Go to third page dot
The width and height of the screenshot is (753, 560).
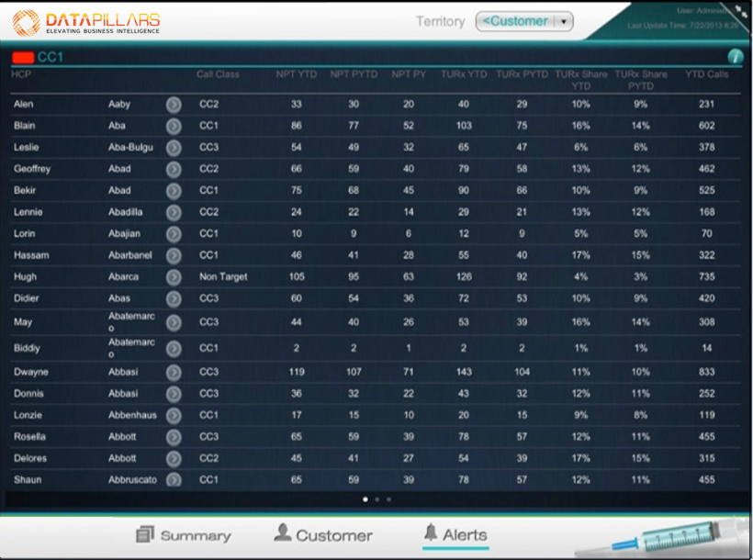click(x=388, y=499)
